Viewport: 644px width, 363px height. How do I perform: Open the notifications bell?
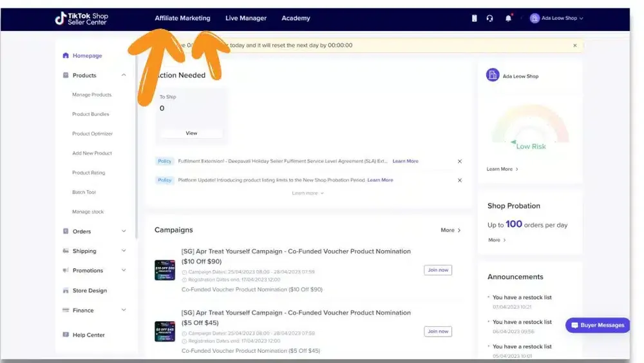click(509, 18)
